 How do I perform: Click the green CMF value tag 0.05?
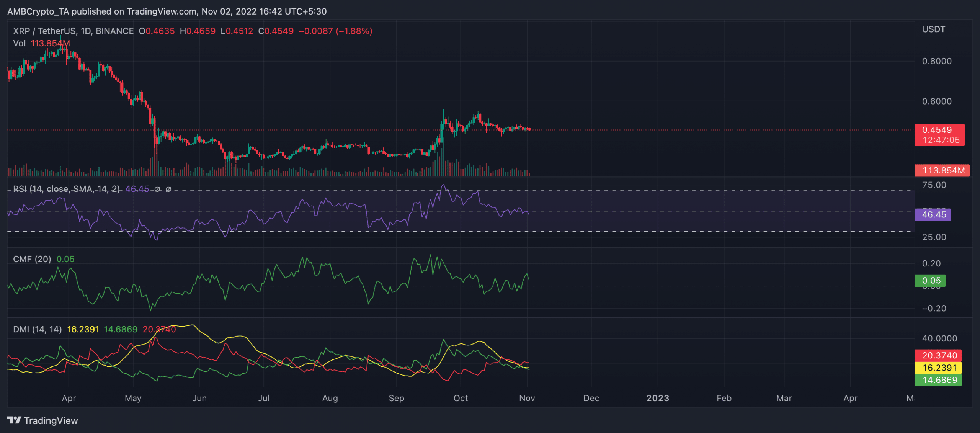pyautogui.click(x=930, y=280)
